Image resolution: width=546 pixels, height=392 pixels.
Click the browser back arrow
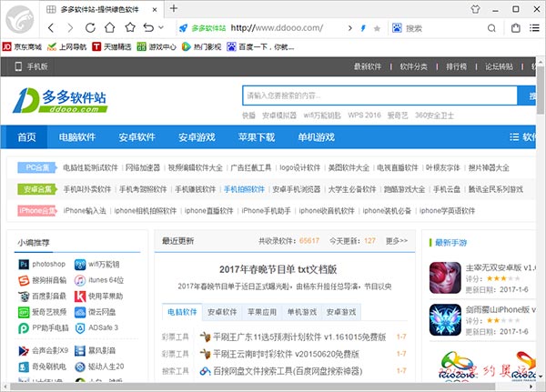point(51,28)
